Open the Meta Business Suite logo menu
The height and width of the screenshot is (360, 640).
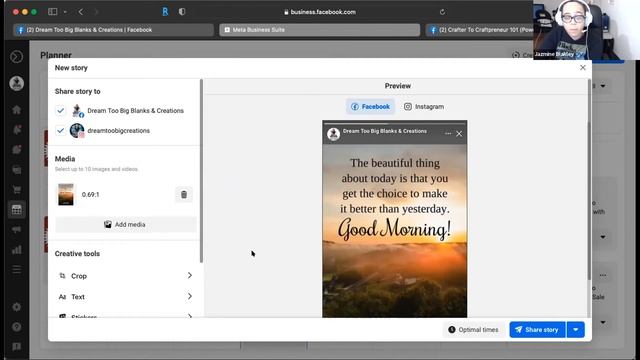16,57
